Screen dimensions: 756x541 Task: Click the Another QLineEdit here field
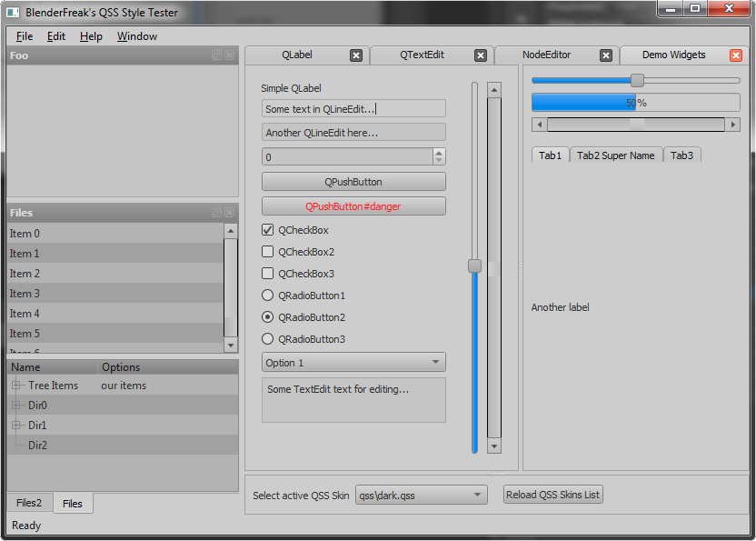click(x=353, y=132)
